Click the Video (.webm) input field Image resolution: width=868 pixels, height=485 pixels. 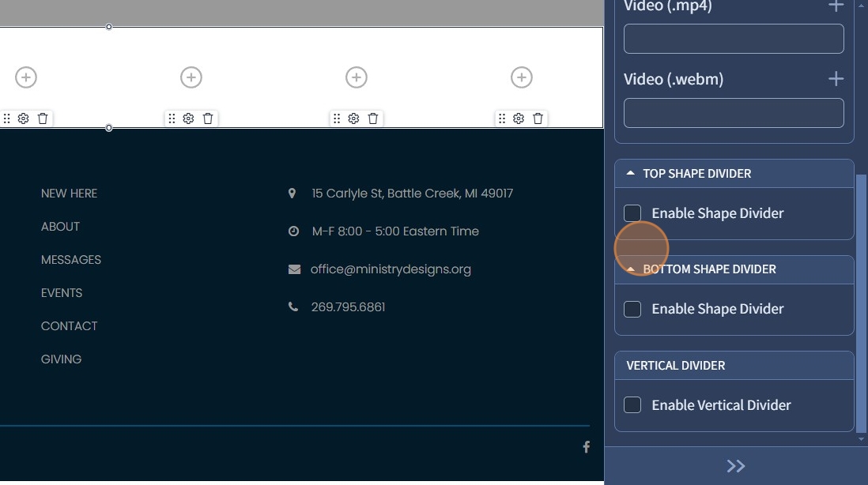pyautogui.click(x=734, y=114)
